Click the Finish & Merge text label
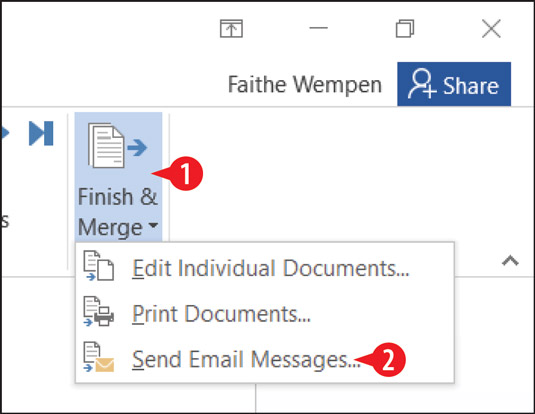The image size is (535, 414). click(x=118, y=212)
